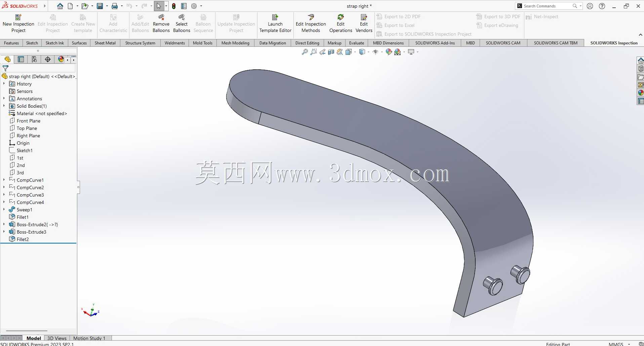This screenshot has width=644, height=346.
Task: Click Edit Vendors button
Action: pyautogui.click(x=364, y=24)
